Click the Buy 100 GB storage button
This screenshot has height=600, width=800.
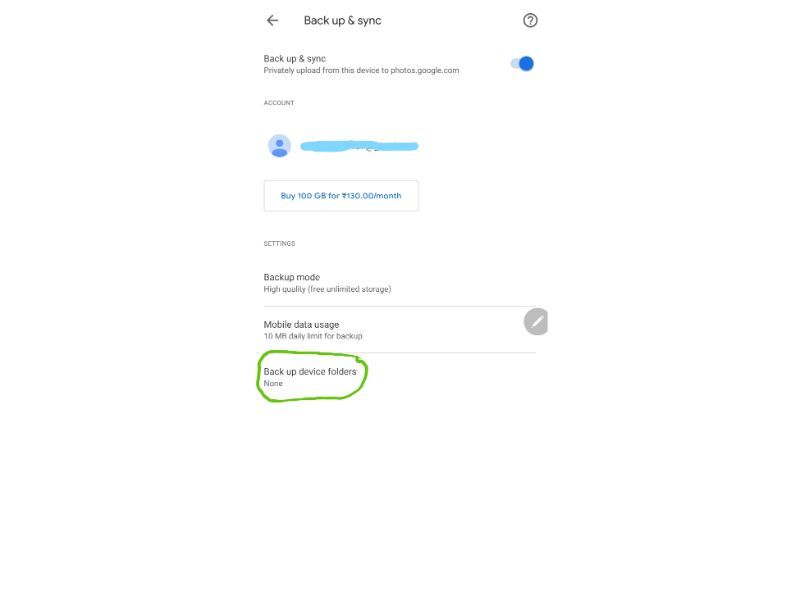click(341, 195)
